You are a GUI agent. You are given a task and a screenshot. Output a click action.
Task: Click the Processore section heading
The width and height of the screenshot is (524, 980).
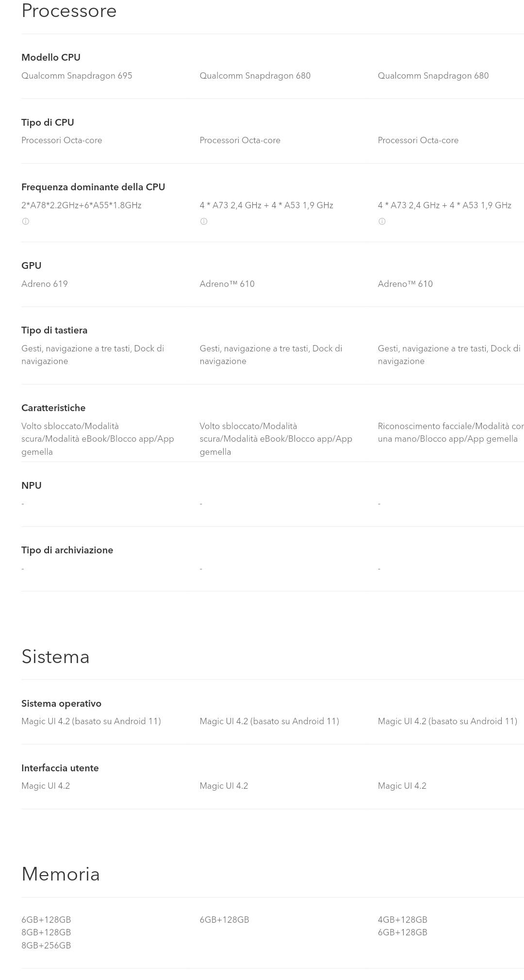[x=69, y=11]
